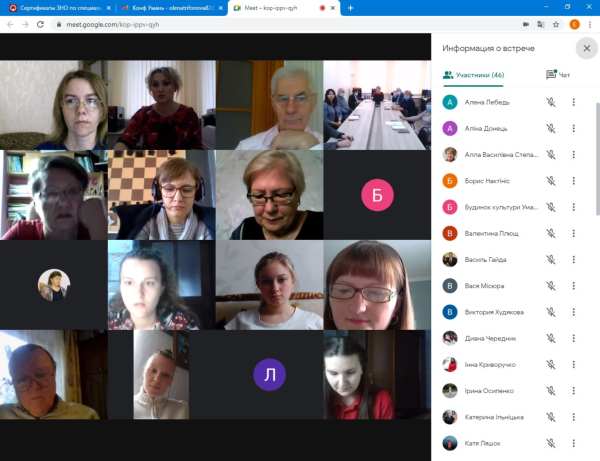
Task: Expand three-dot menu for Ірина Осипенко
Action: click(x=574, y=391)
